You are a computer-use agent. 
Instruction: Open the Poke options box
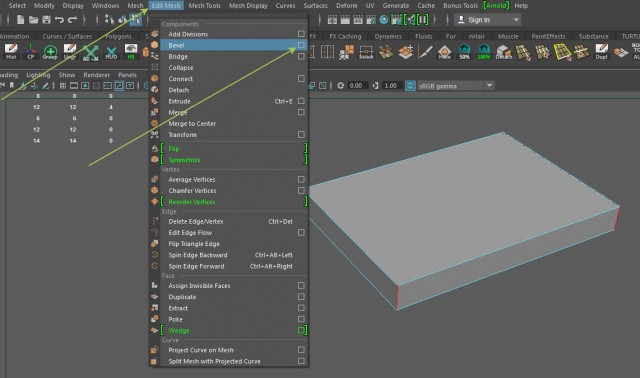pyautogui.click(x=301, y=319)
